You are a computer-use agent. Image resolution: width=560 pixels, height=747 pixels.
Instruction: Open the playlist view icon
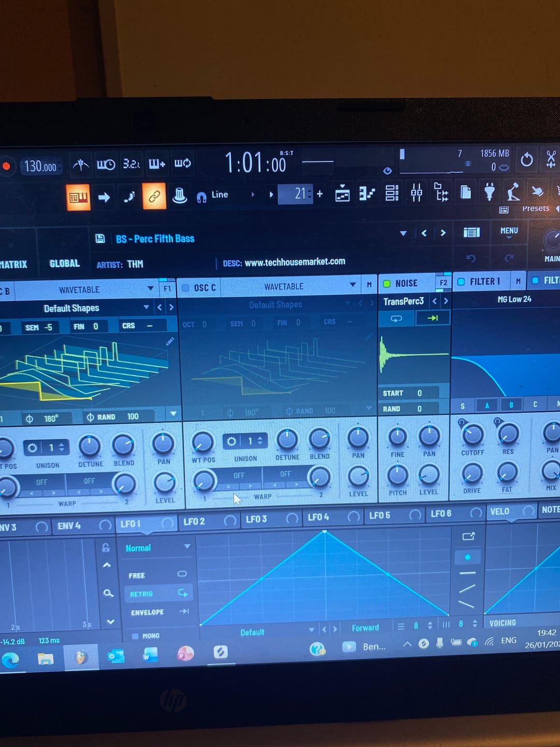click(342, 193)
